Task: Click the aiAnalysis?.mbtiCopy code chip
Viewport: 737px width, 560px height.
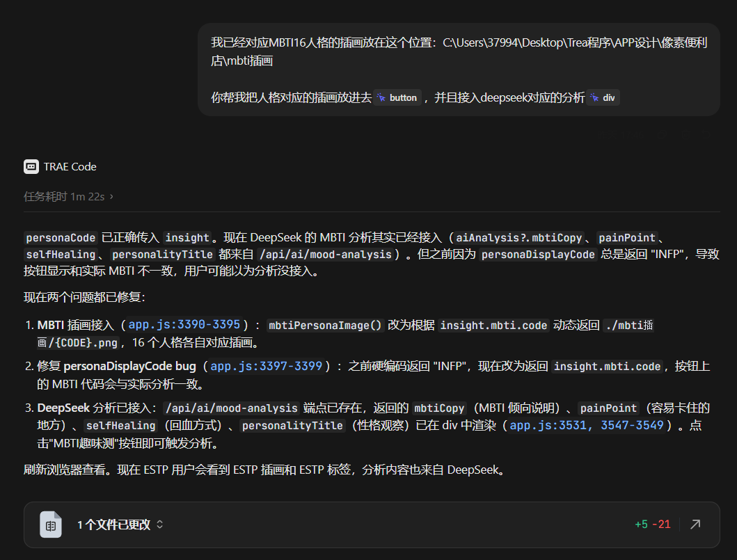Action: point(519,238)
